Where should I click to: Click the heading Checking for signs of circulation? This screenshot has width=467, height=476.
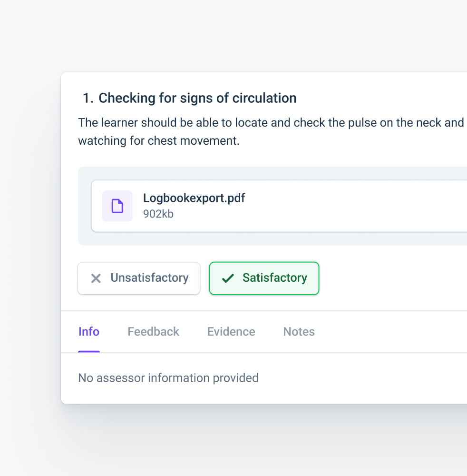197,98
